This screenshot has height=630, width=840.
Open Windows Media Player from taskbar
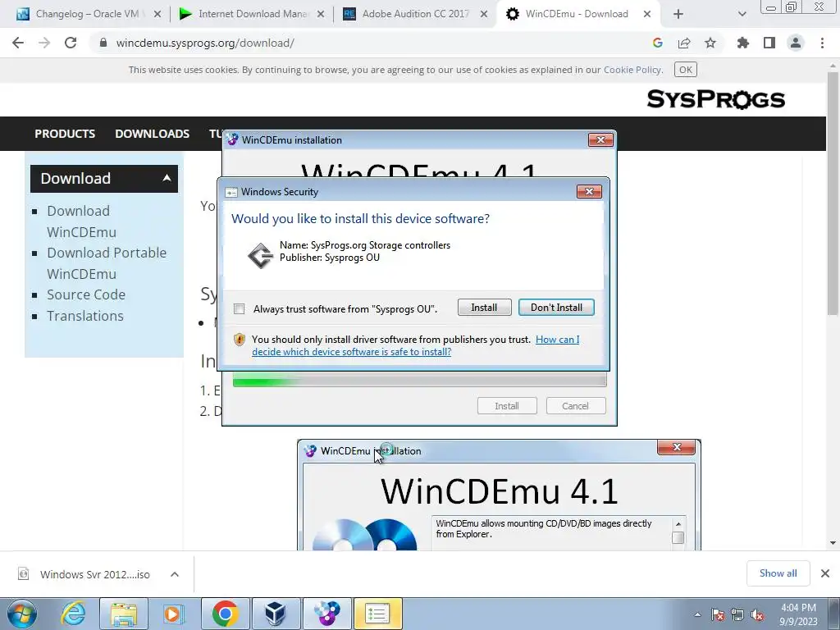click(x=172, y=614)
